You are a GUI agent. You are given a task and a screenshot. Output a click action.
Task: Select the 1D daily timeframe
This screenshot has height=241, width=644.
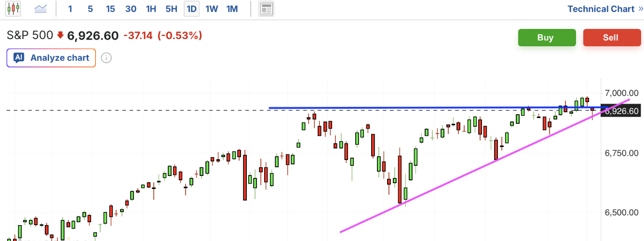tap(191, 9)
